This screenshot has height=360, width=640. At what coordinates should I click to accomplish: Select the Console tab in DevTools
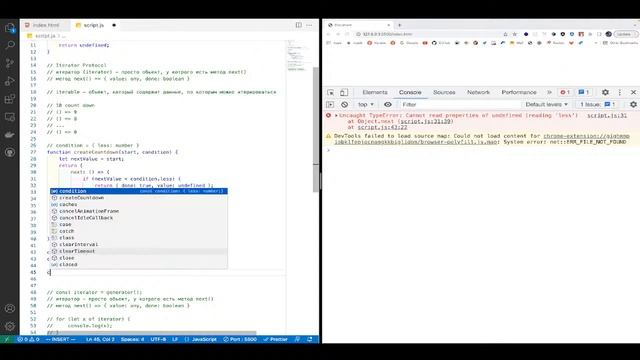[x=410, y=93]
